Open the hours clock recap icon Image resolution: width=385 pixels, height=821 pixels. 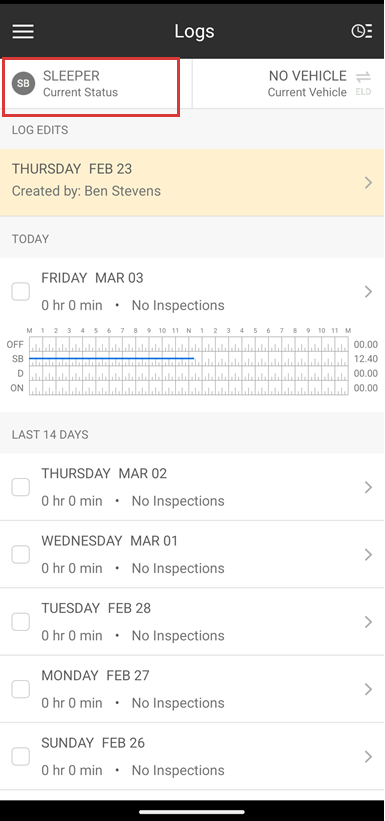(x=361, y=31)
